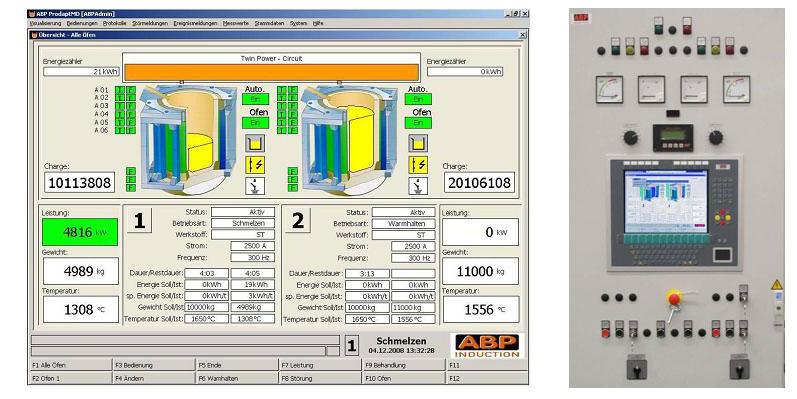Click the large furnace 1 illustration

click(x=188, y=139)
